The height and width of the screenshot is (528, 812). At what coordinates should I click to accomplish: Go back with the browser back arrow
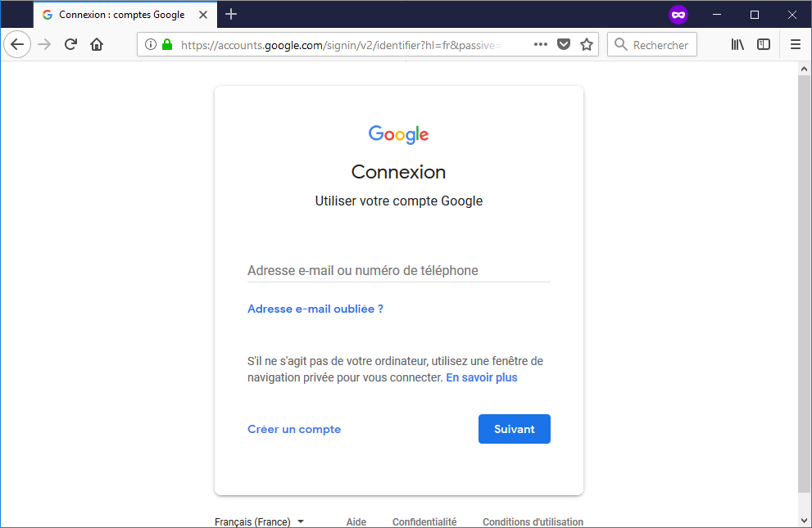click(x=17, y=44)
